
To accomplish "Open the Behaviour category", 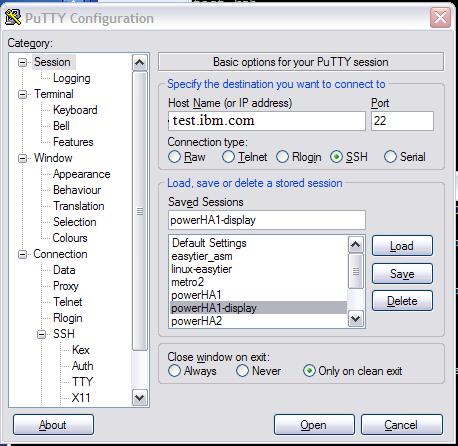I will click(77, 190).
